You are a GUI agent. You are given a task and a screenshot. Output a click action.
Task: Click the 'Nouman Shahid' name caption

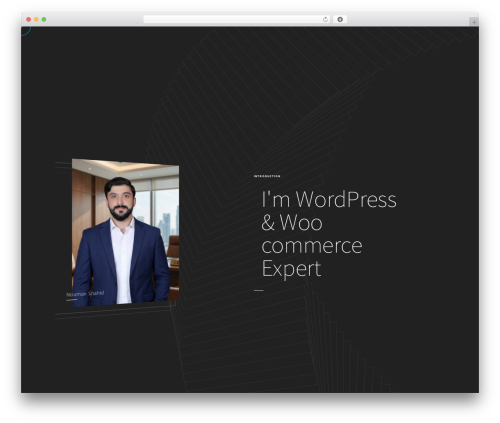click(x=85, y=294)
